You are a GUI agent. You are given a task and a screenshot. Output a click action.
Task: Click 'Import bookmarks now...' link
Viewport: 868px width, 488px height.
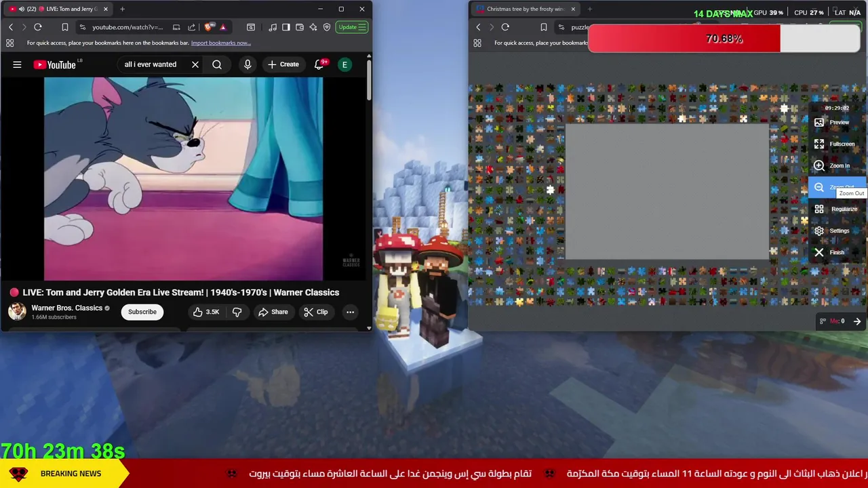220,43
